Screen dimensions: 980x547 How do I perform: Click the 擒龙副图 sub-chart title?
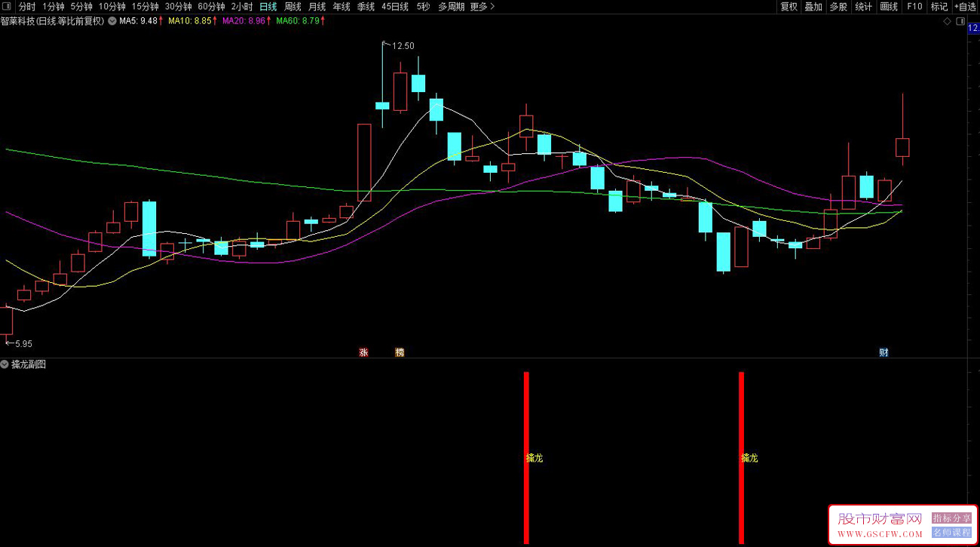point(29,364)
